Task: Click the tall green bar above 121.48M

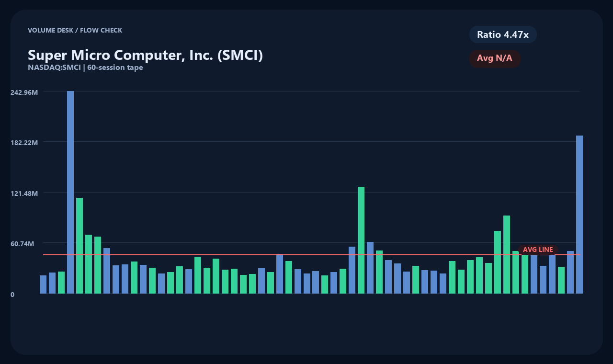Action: tap(361, 240)
